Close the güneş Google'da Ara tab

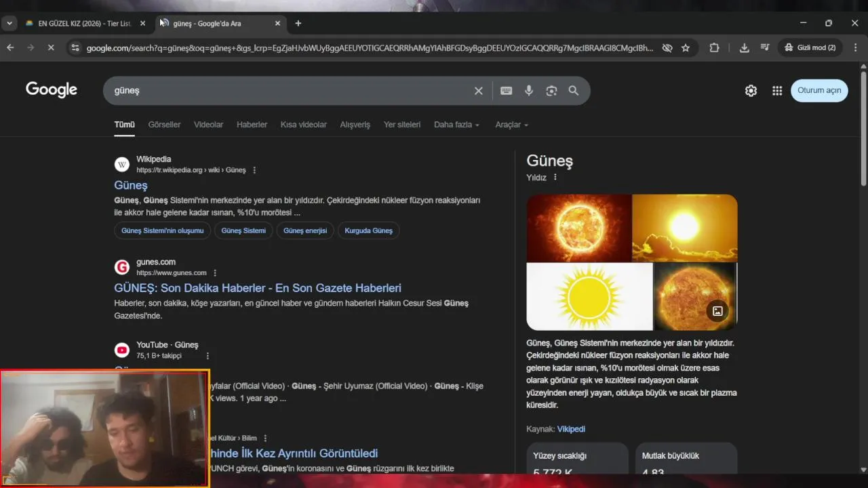(277, 23)
